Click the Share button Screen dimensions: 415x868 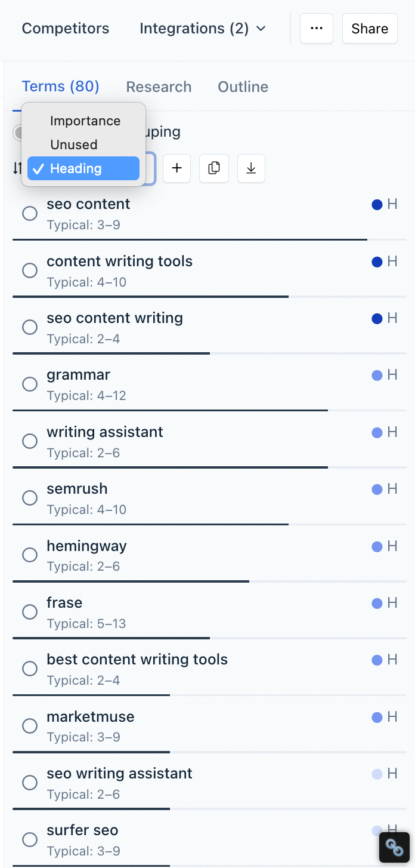[370, 29]
